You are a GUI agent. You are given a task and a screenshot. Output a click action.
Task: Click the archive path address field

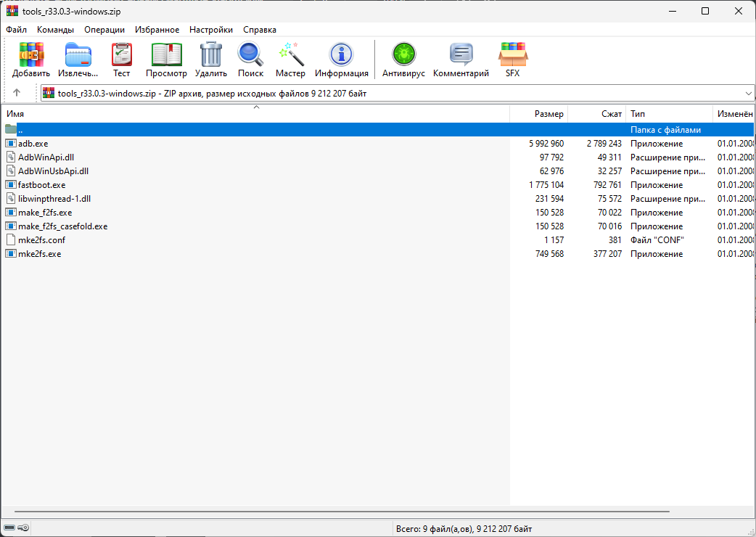click(398, 94)
